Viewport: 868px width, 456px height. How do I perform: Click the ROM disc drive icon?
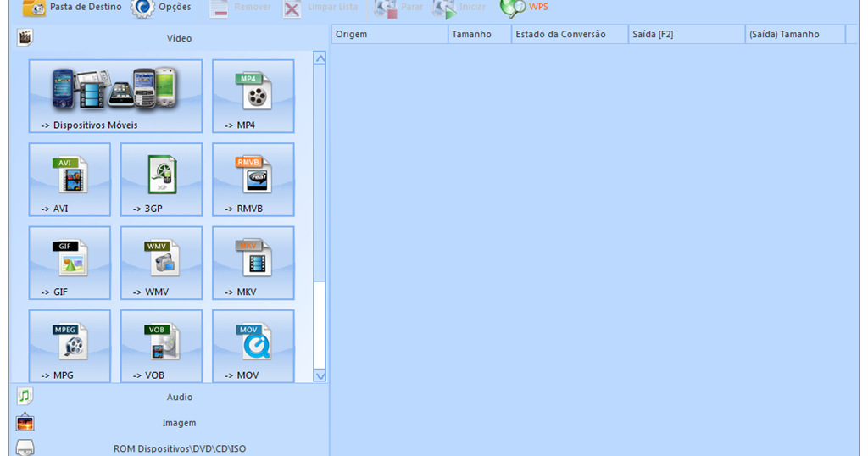25,448
